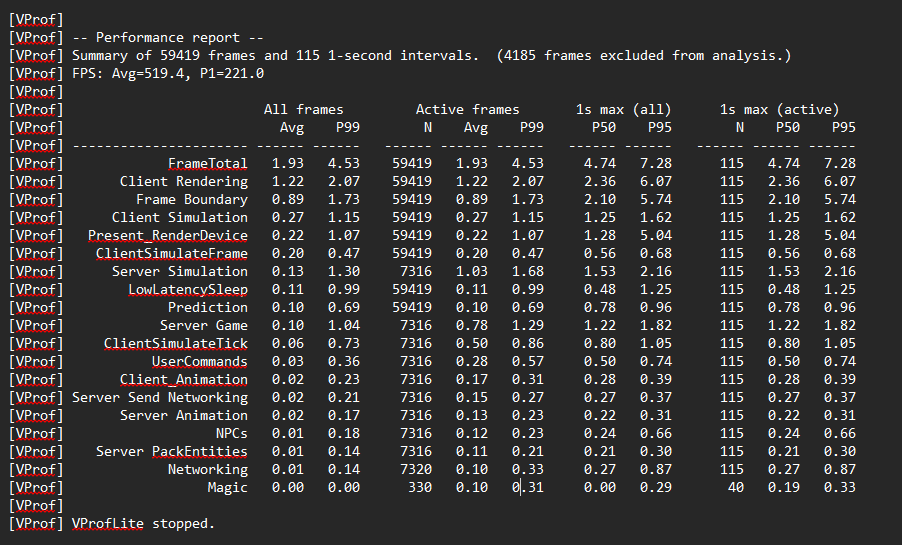This screenshot has height=545, width=902.
Task: Click Server Animation's All frames P99 value 0.17
Action: (344, 416)
